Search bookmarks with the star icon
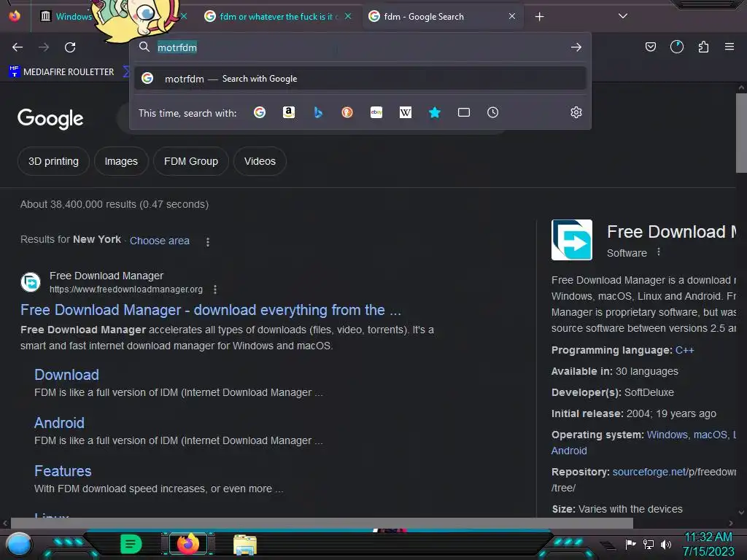The width and height of the screenshot is (747, 560). click(x=435, y=112)
